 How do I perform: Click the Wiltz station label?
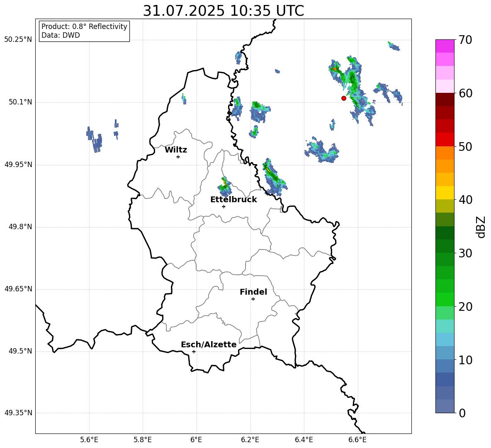(x=176, y=150)
